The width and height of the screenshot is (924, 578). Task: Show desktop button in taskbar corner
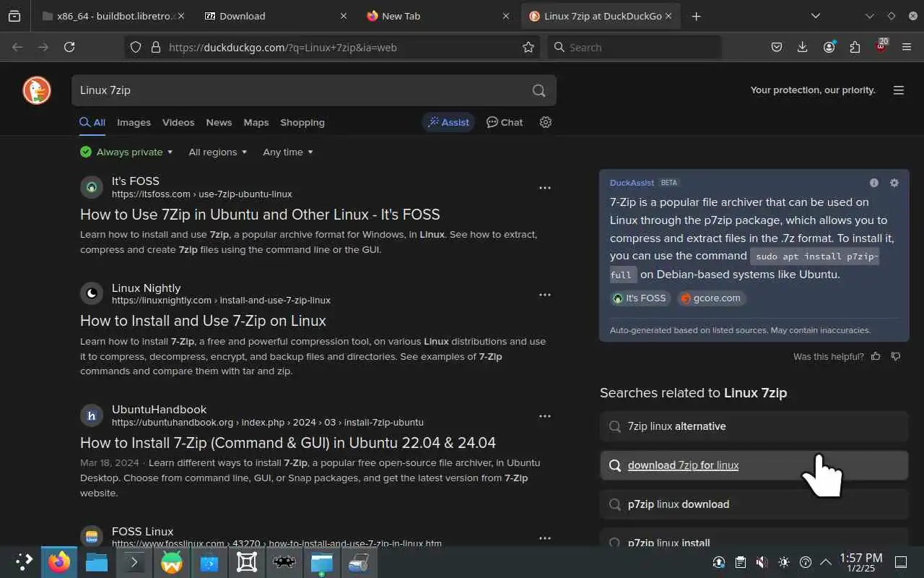pyautogui.click(x=901, y=562)
